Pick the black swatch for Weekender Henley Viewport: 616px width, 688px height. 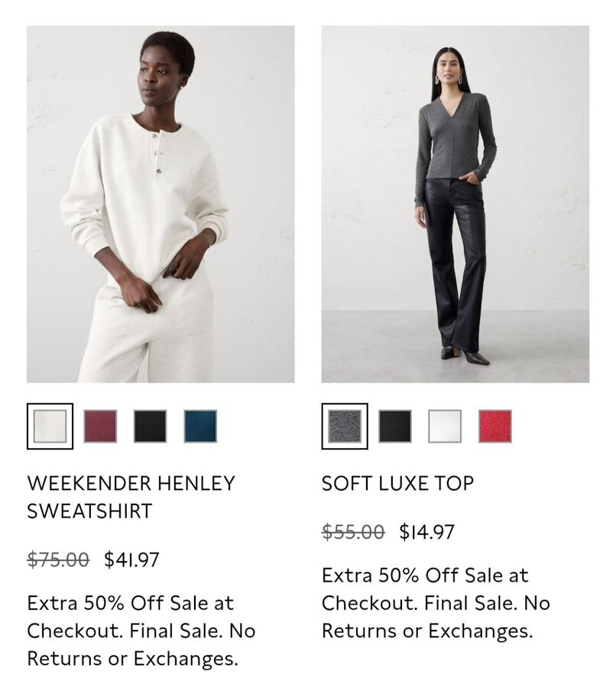150,426
